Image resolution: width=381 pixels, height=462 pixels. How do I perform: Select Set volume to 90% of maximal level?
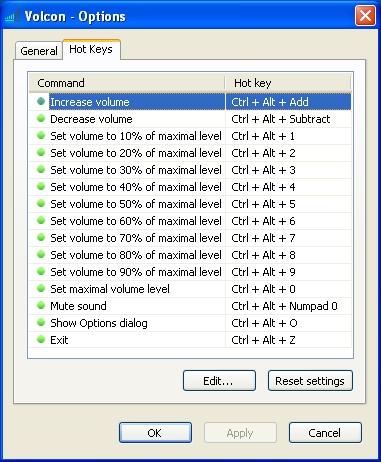point(136,272)
